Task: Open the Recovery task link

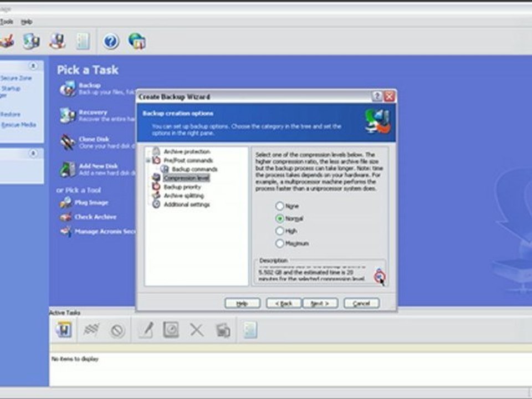Action: pos(93,112)
